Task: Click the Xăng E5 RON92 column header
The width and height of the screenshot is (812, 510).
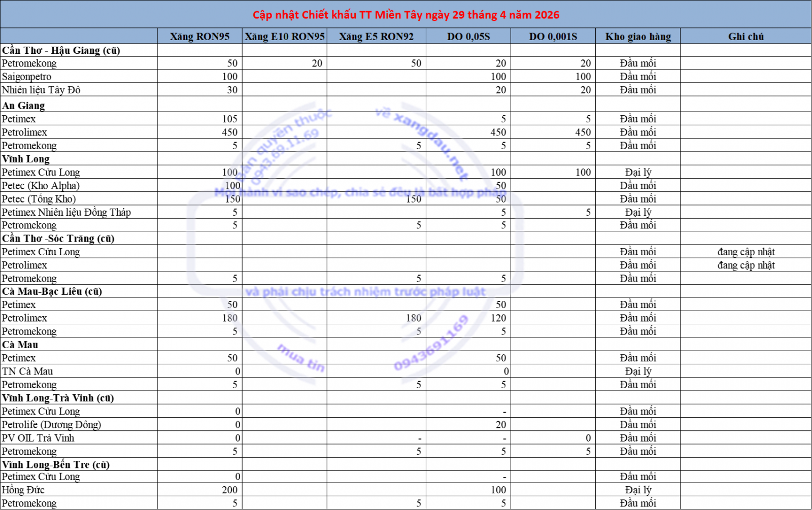Action: [376, 37]
